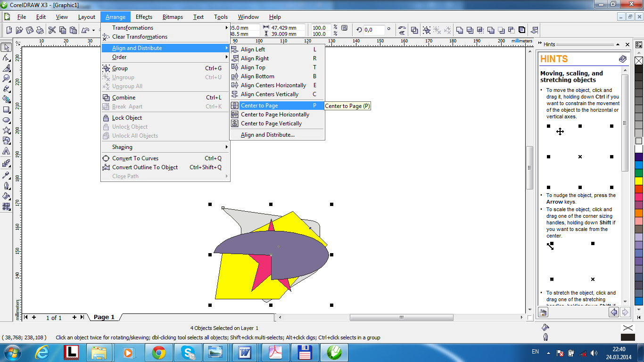Open the Bitmaps menu

coord(173,17)
